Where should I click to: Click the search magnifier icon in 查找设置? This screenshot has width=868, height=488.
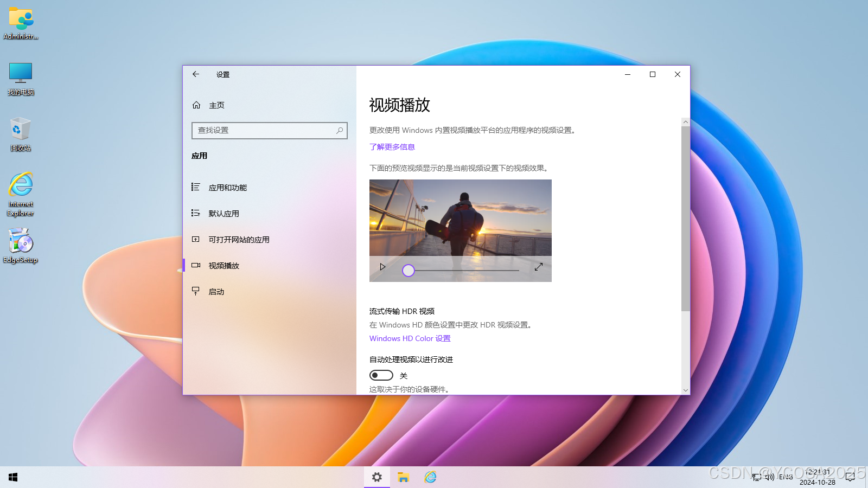(x=340, y=131)
